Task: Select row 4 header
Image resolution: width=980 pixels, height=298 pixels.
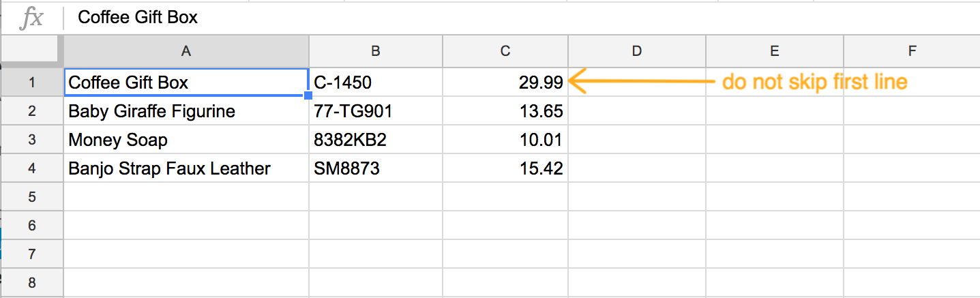Action: coord(31,168)
